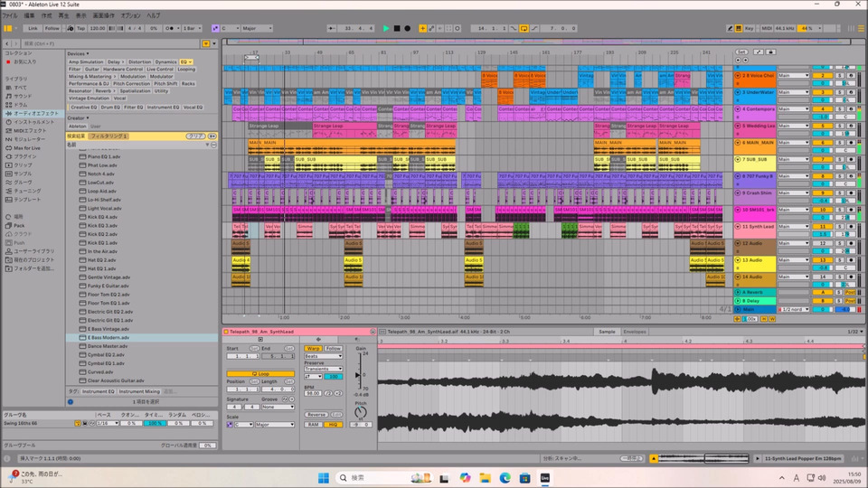The image size is (868, 488).
Task: Click the Arrangement Record button
Action: (x=408, y=28)
